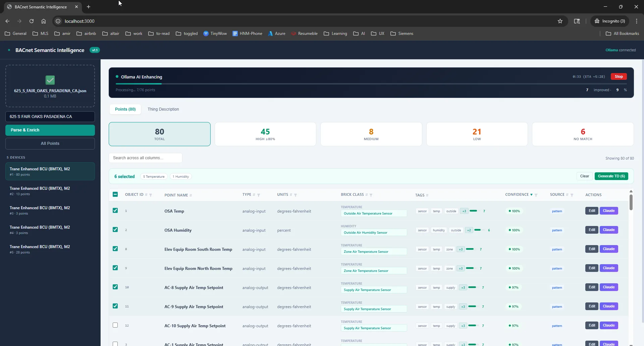Clear the current selection

(x=585, y=176)
